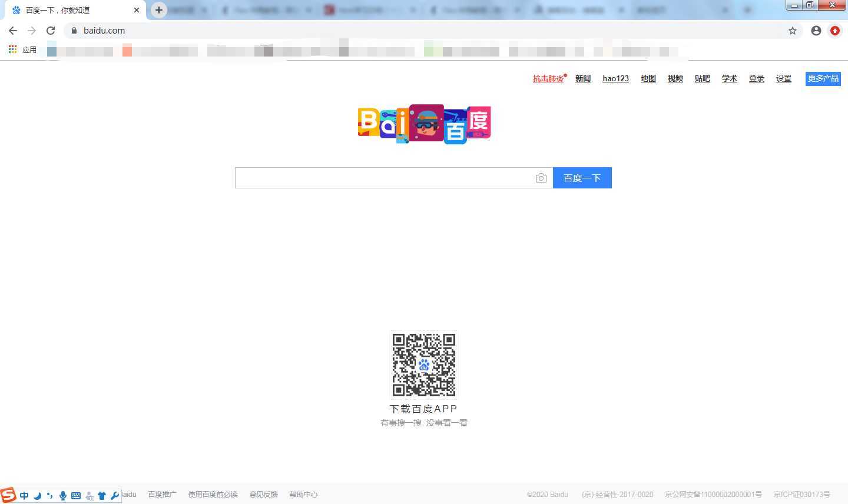Image resolution: width=848 pixels, height=504 pixels.
Task: Close the Baidu browser tab
Action: coord(137,10)
